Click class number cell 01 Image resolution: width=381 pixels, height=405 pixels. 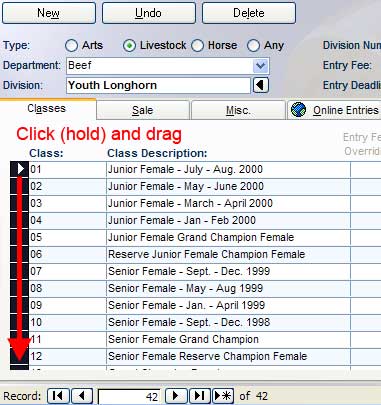(68, 170)
